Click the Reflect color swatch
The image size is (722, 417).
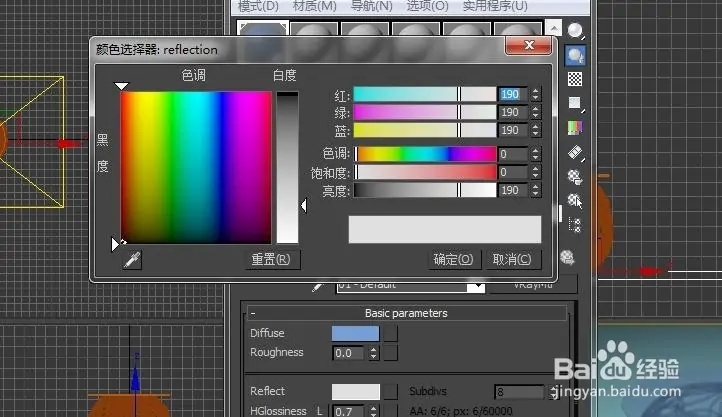tap(355, 392)
